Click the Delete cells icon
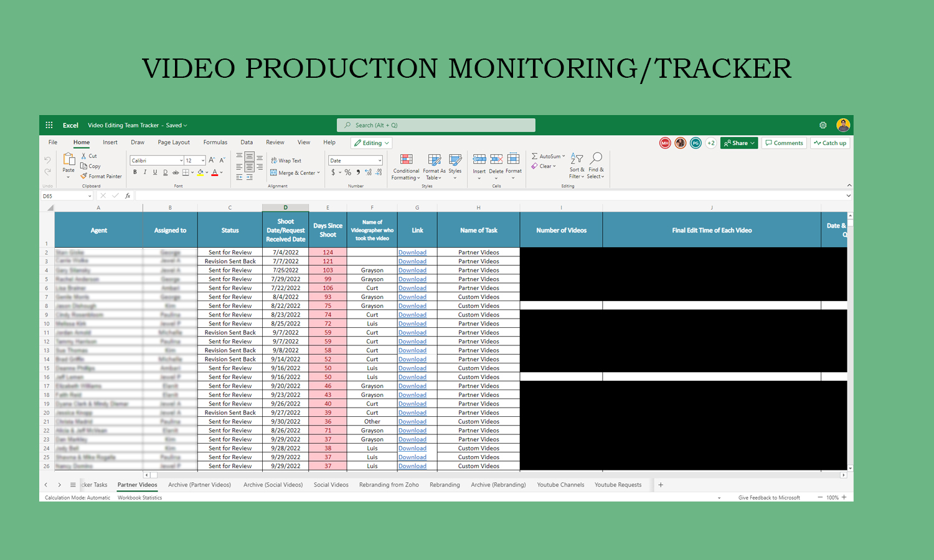This screenshot has width=934, height=560. (496, 159)
